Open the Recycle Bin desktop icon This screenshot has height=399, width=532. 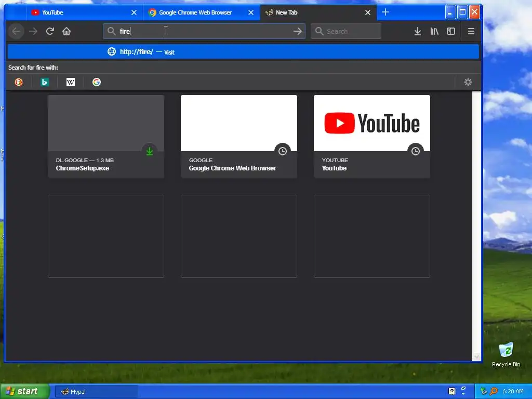click(x=506, y=354)
